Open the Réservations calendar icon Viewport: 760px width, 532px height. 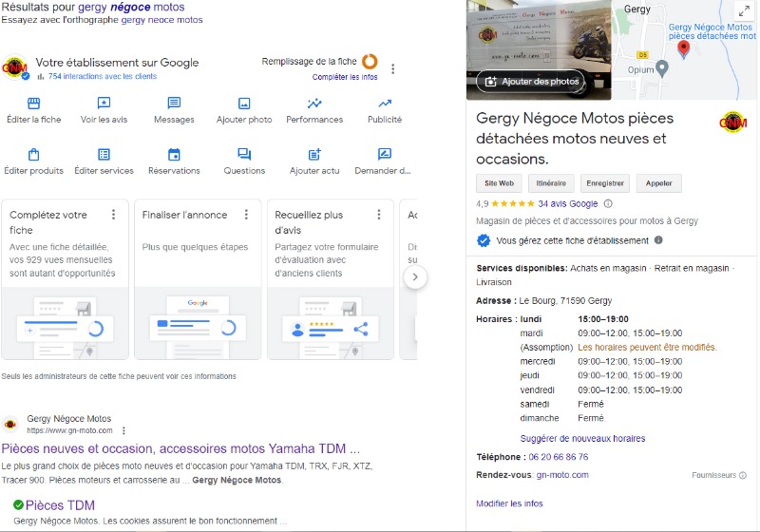174,155
